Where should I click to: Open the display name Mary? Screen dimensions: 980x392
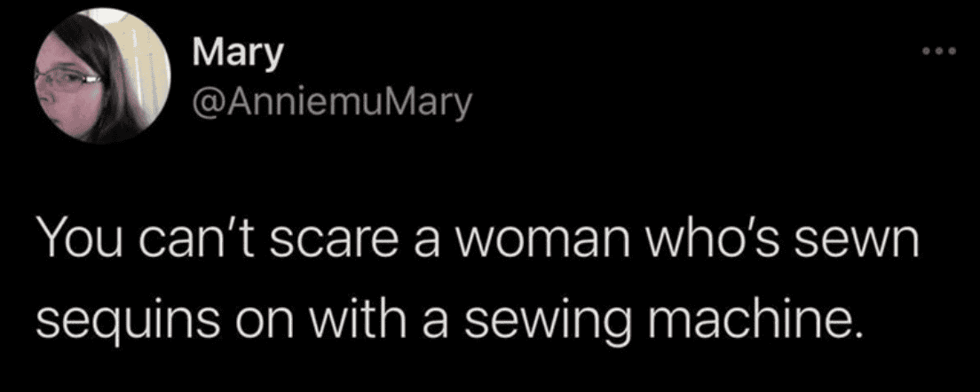tap(237, 56)
